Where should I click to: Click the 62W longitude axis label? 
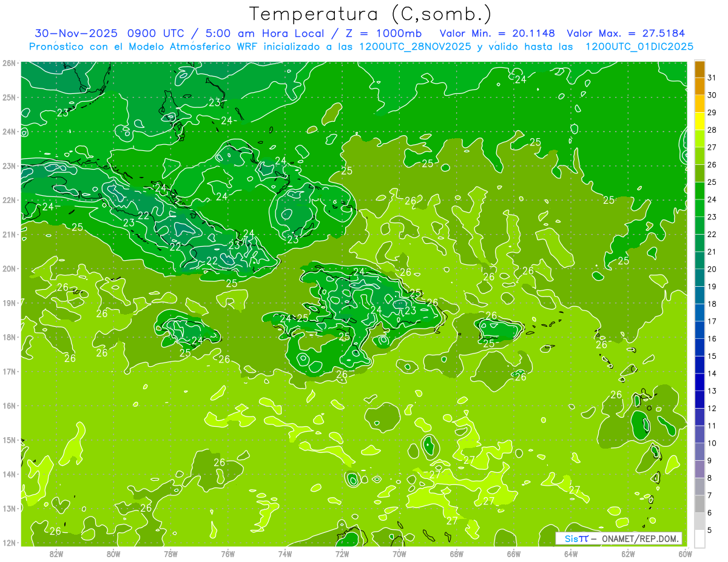(x=628, y=554)
